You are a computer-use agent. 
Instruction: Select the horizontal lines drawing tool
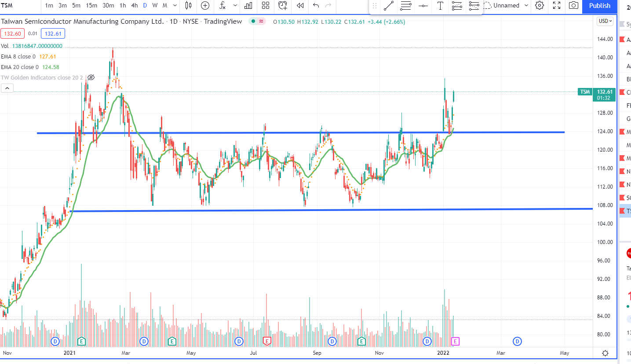tap(406, 6)
